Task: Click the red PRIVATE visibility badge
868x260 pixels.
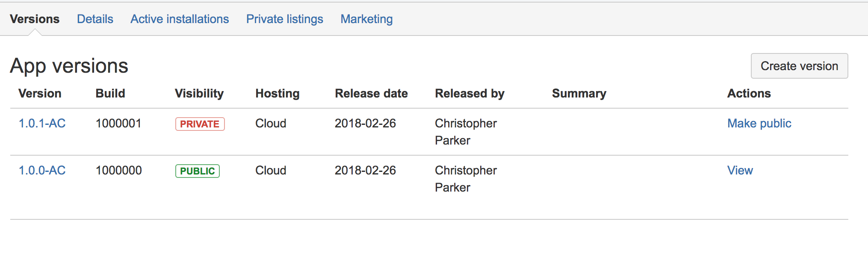Action: pyautogui.click(x=200, y=124)
